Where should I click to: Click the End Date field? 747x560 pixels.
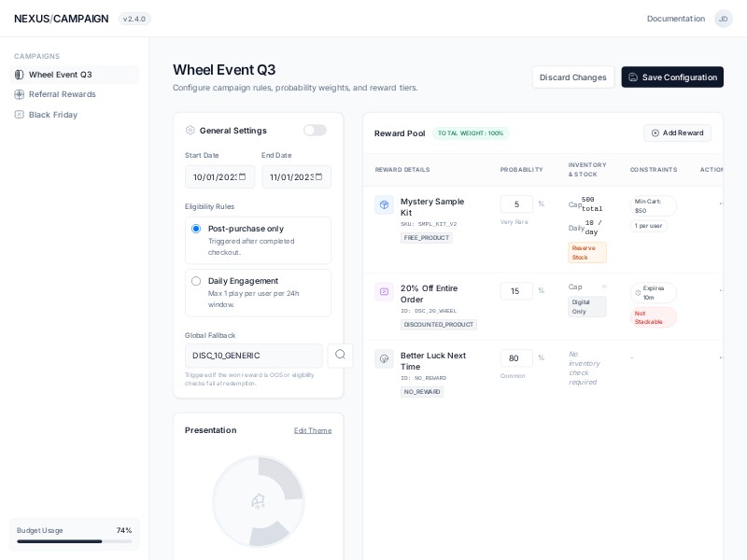[296, 177]
